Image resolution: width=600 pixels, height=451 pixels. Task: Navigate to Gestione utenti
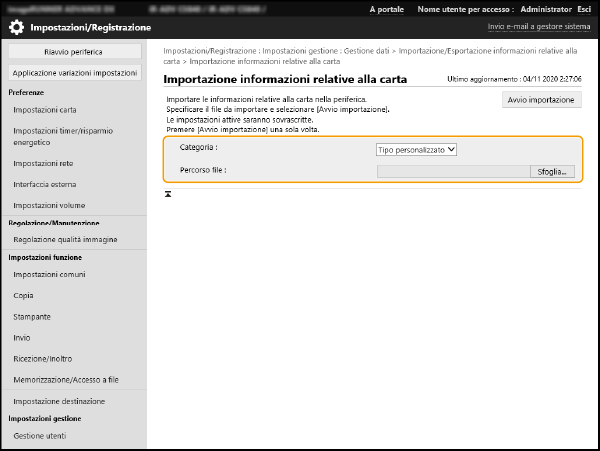point(40,436)
